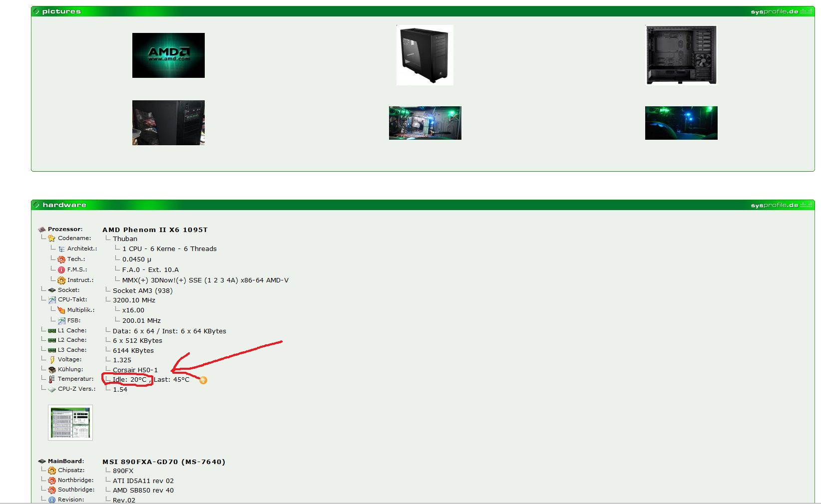Click the Last: 45°C temperature value

(x=171, y=380)
